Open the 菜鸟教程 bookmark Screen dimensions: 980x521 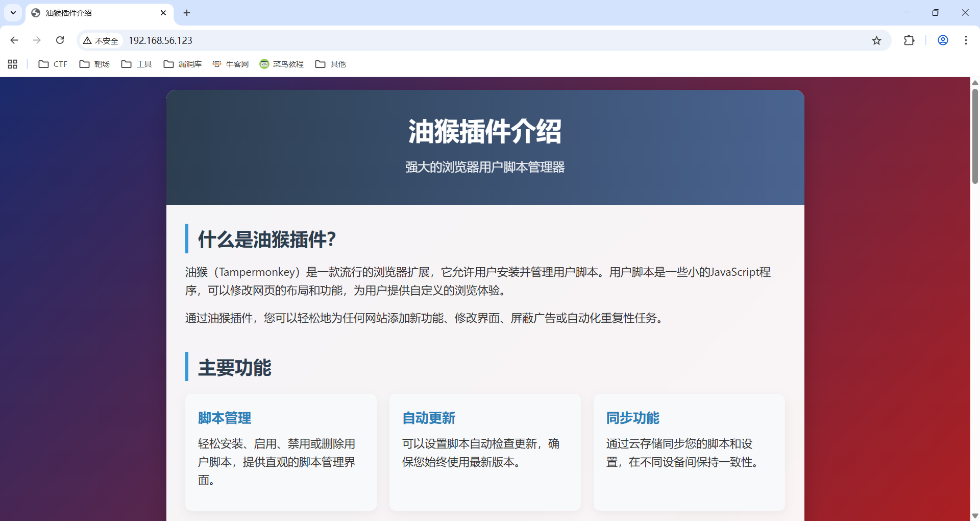282,64
